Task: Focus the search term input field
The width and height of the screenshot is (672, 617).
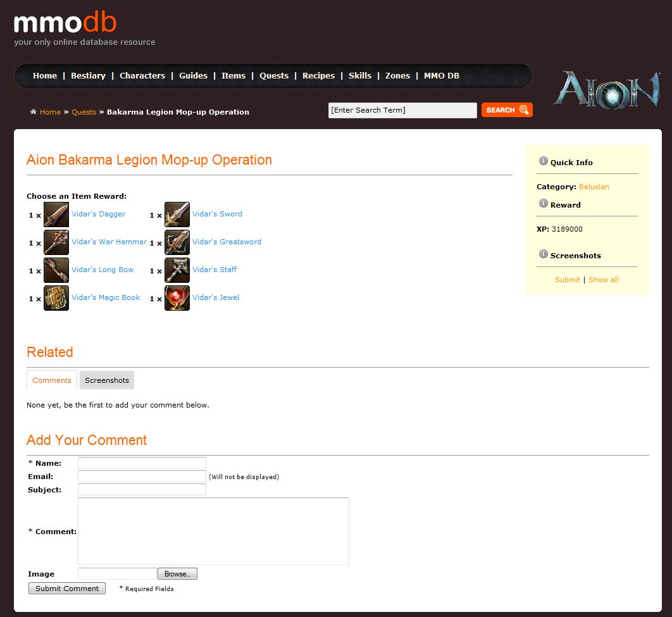Action: (x=402, y=110)
